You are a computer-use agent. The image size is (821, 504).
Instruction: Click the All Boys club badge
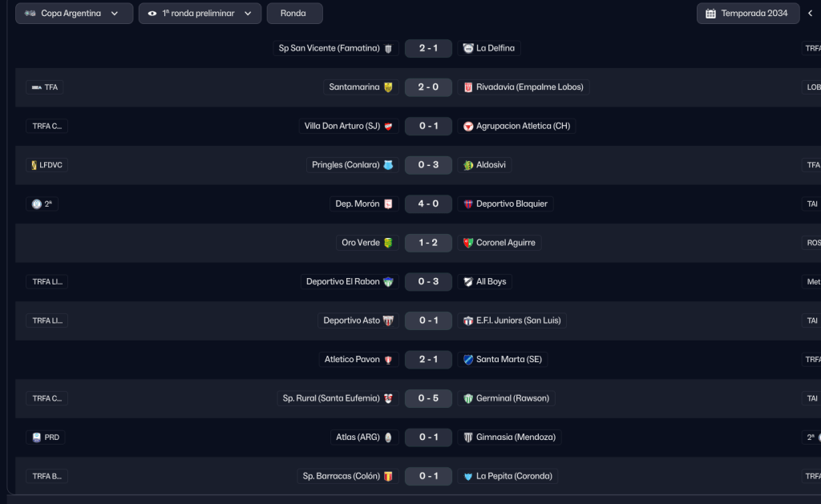pos(468,282)
